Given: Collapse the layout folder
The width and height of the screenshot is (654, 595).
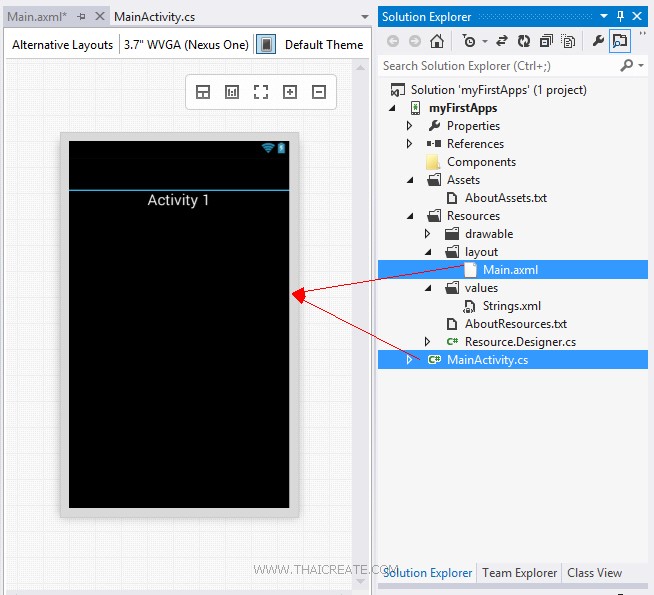Looking at the screenshot, I should (428, 252).
